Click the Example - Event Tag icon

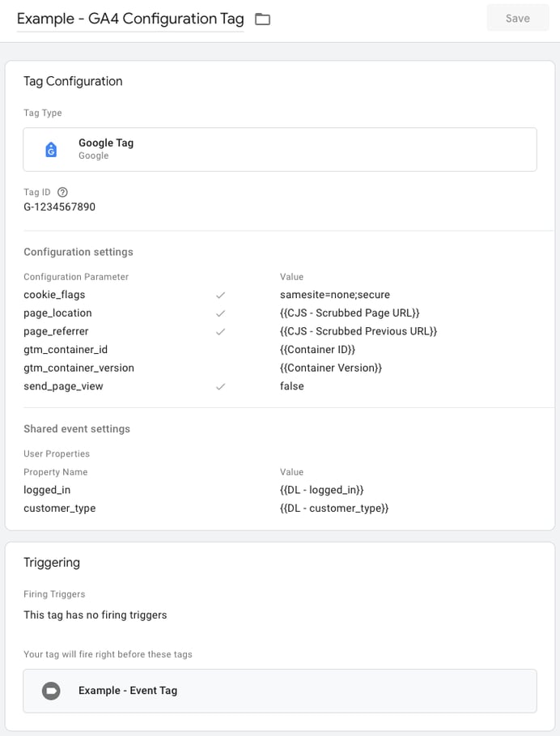pyautogui.click(x=51, y=691)
